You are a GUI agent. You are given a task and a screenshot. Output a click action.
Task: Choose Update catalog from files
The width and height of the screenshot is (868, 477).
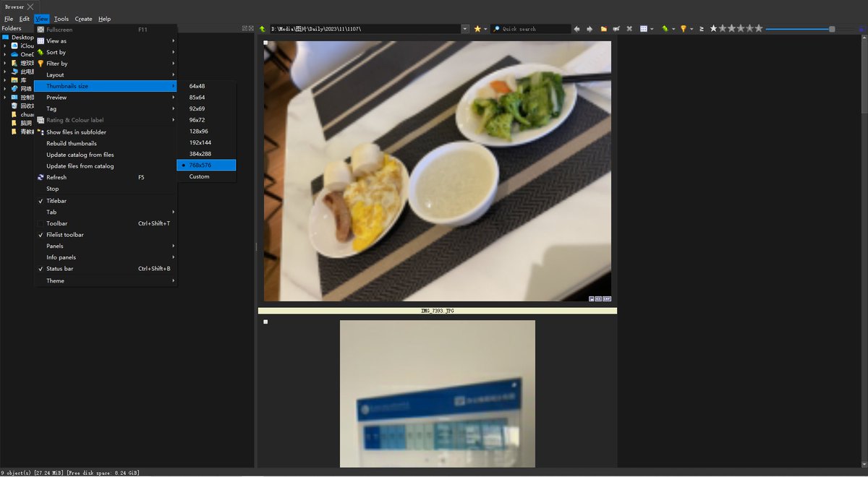106,155
